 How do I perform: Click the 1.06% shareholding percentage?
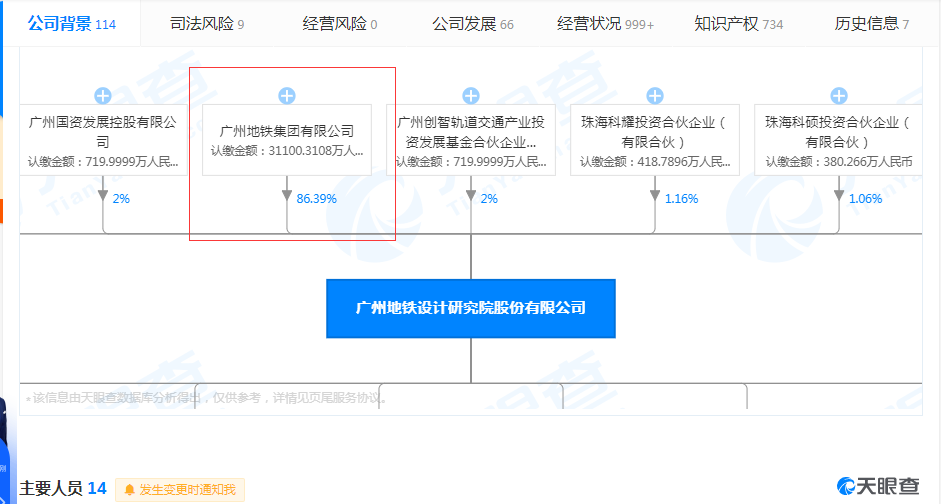[865, 199]
